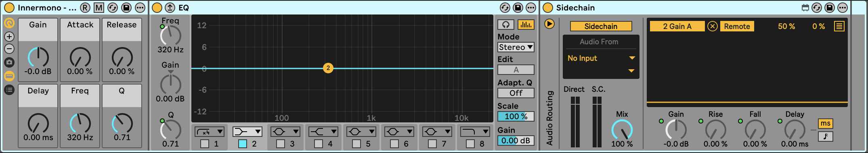The height and width of the screenshot is (153, 868).
Task: Open the filter type dropdown for band 2
Action: [247, 132]
